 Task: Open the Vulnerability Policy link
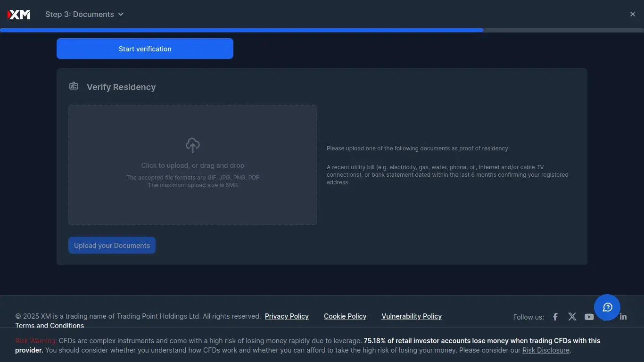412,316
